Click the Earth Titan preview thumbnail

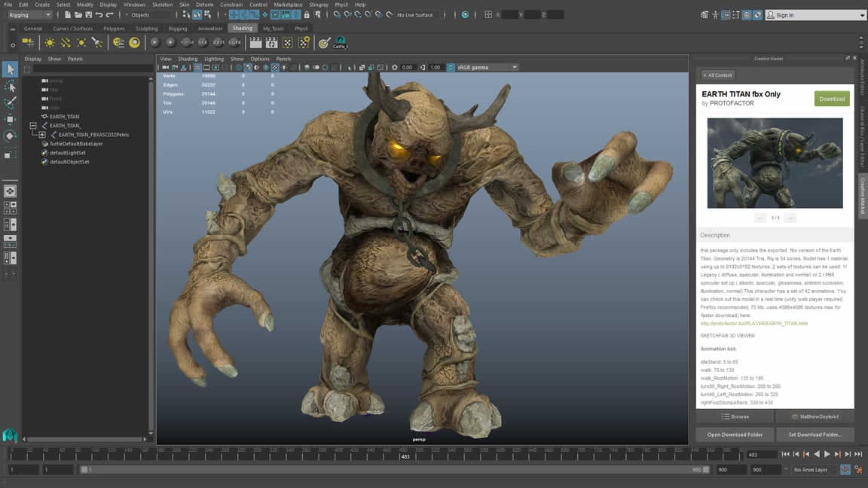click(775, 163)
